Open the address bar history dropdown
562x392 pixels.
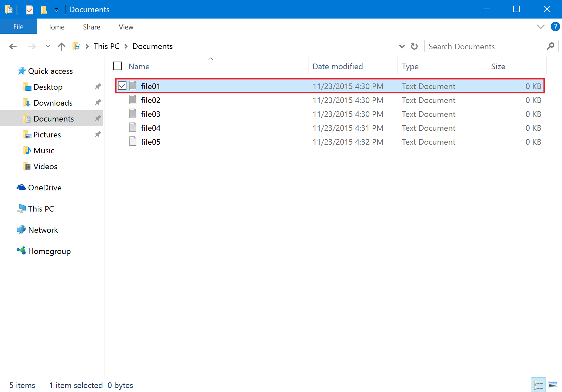(402, 46)
